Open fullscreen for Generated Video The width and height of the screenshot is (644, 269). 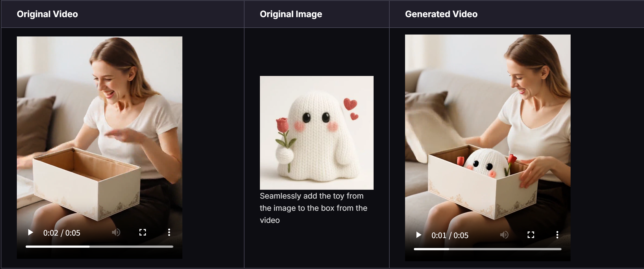coord(531,235)
